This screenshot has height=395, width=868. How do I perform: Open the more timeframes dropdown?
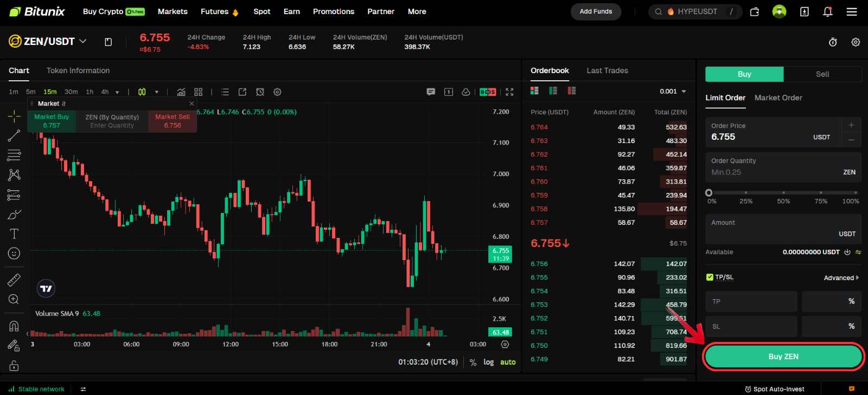pos(117,92)
